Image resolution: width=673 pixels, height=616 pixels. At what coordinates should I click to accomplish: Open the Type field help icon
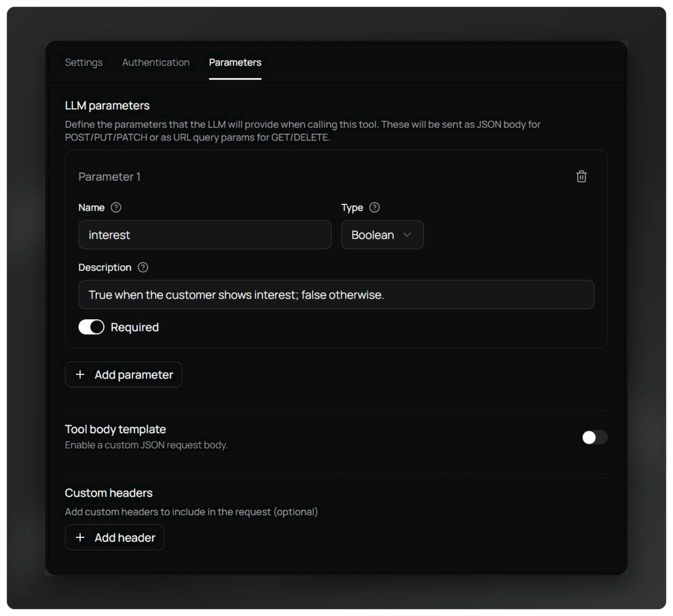[374, 207]
